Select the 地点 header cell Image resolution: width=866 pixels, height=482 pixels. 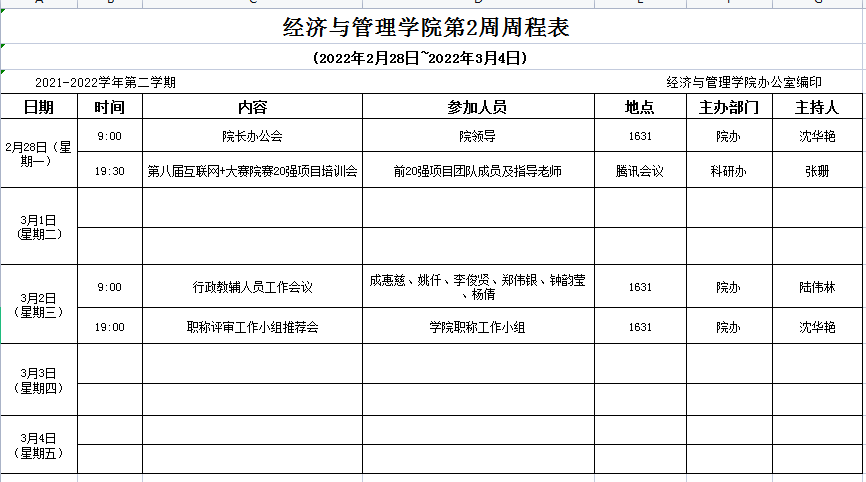(640, 107)
